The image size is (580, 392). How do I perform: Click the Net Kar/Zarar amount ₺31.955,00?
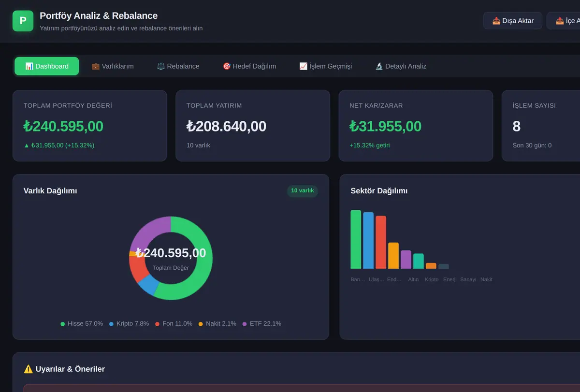[x=385, y=126]
